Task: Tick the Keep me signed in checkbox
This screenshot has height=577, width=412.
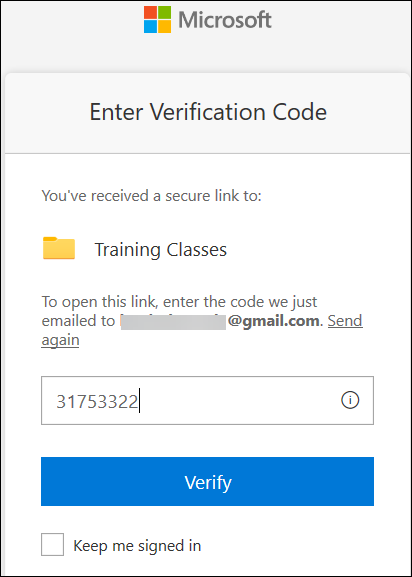Action: (x=52, y=544)
